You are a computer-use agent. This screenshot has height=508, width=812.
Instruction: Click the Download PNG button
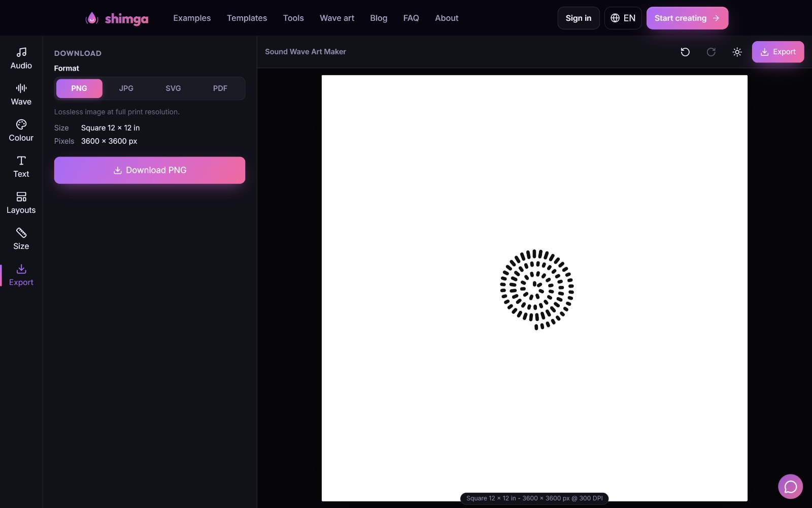pyautogui.click(x=150, y=170)
